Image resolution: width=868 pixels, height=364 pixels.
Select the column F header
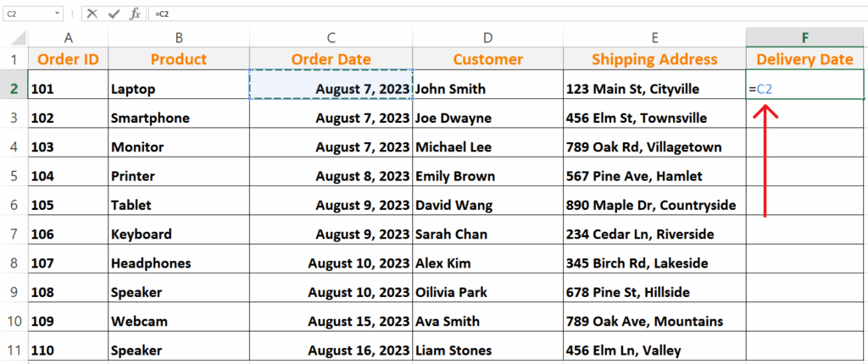point(804,37)
